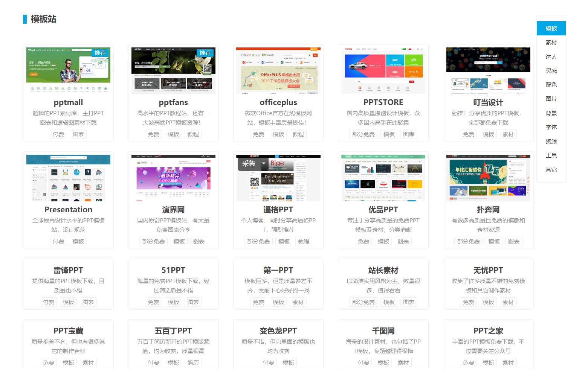Open the 叮当设计 title link
Viewport: 588px width, 376px height.
[x=488, y=102]
